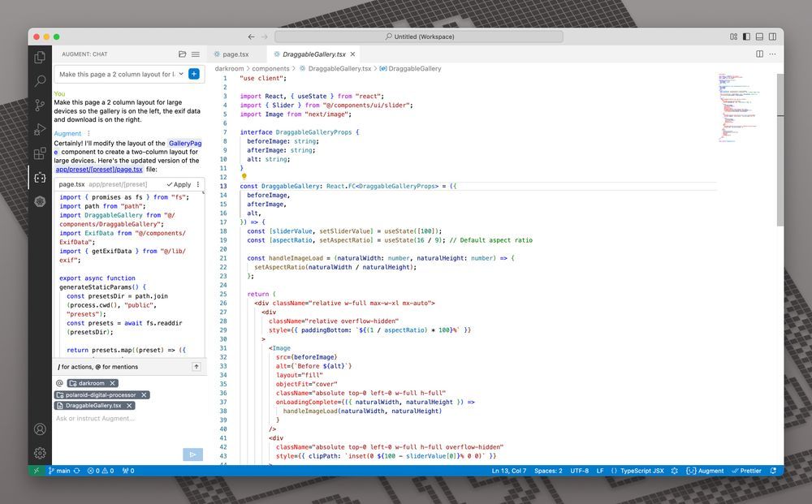Start a new chat with plus button

point(194,74)
